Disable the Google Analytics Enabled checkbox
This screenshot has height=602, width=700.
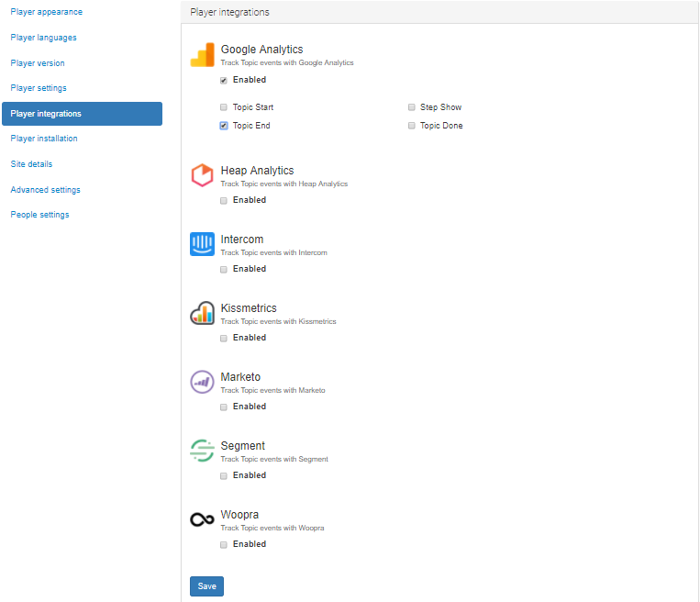click(x=224, y=81)
